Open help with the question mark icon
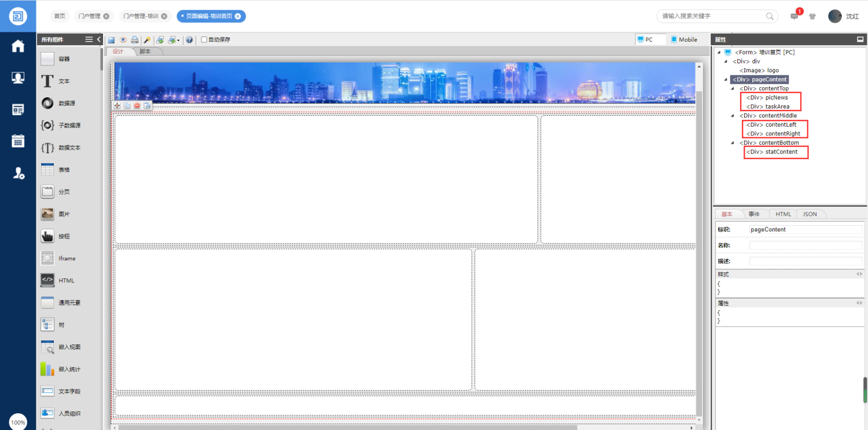Image resolution: width=868 pixels, height=430 pixels. click(x=189, y=40)
